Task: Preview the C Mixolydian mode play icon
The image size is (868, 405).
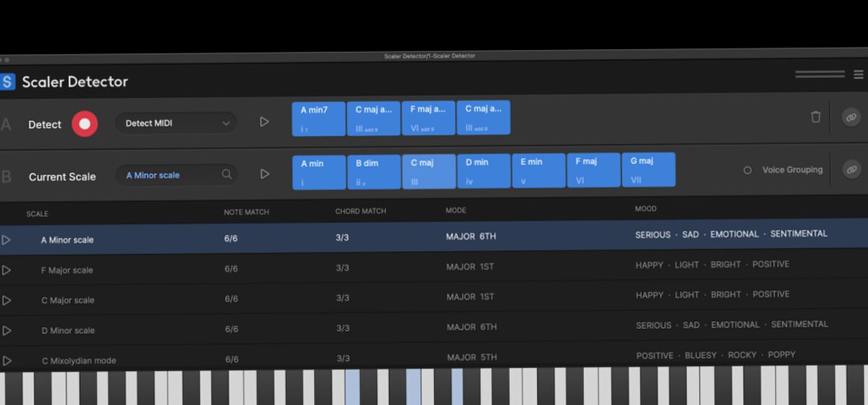Action: pos(7,360)
